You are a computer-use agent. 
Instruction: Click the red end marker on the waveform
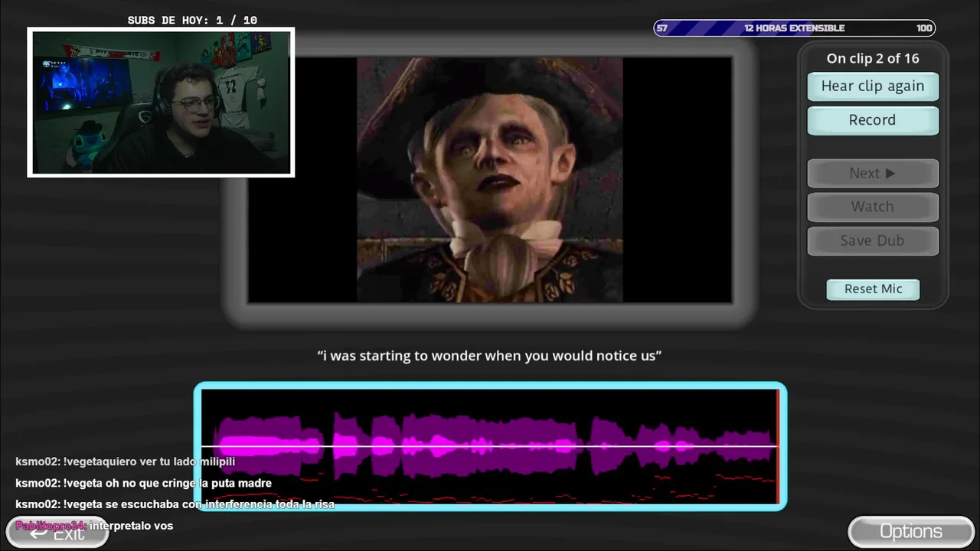pyautogui.click(x=778, y=446)
